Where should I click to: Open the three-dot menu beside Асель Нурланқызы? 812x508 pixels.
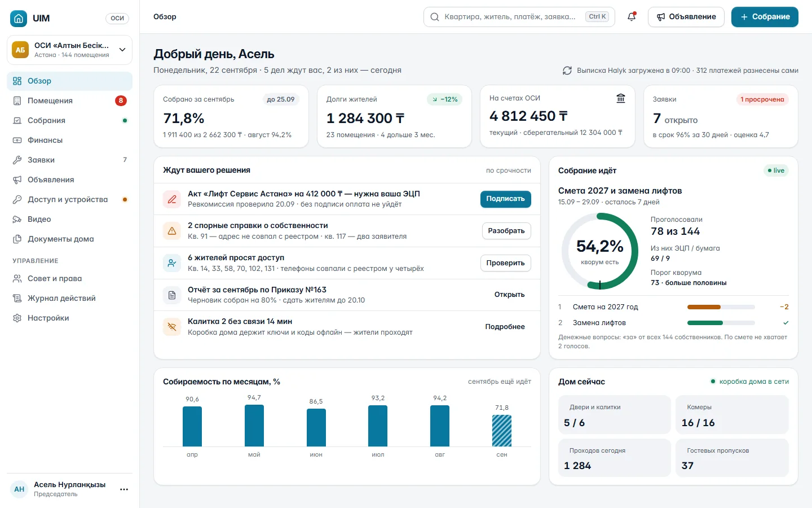[x=124, y=489]
